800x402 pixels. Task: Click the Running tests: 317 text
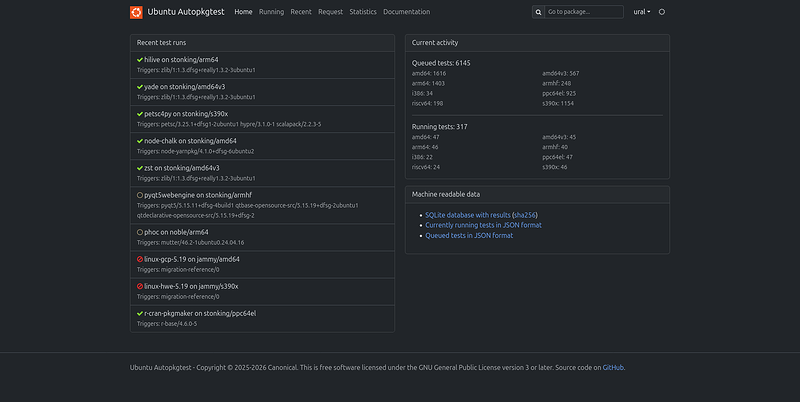click(440, 127)
